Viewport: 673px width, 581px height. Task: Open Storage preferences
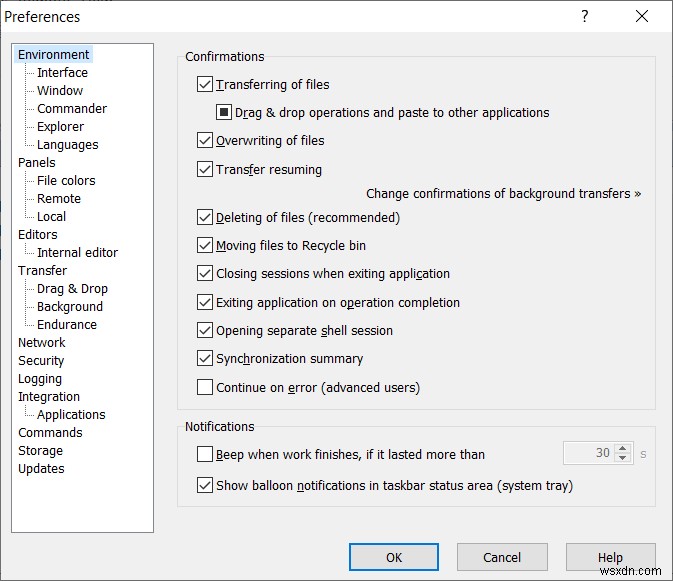(x=40, y=451)
